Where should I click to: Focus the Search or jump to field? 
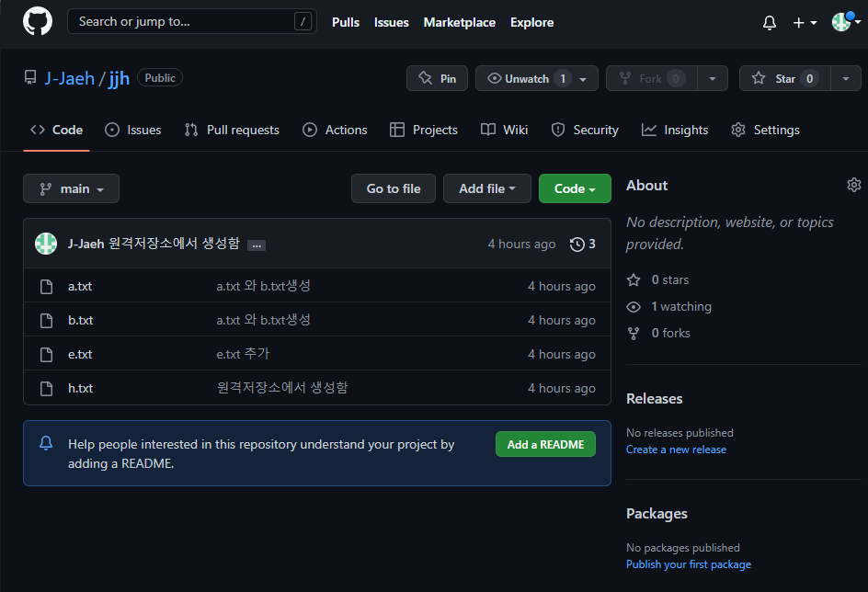click(192, 21)
